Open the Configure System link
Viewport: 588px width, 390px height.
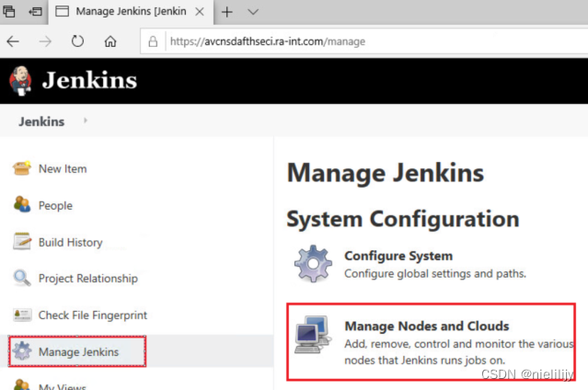398,256
